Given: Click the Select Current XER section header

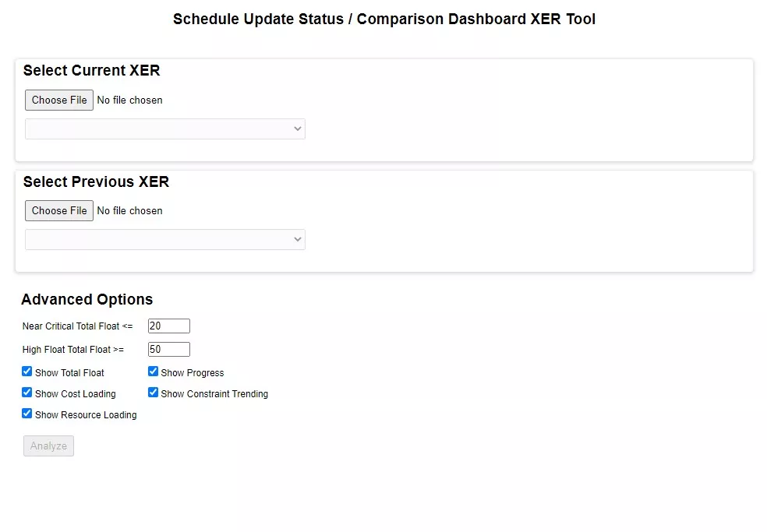Looking at the screenshot, I should (x=91, y=70).
